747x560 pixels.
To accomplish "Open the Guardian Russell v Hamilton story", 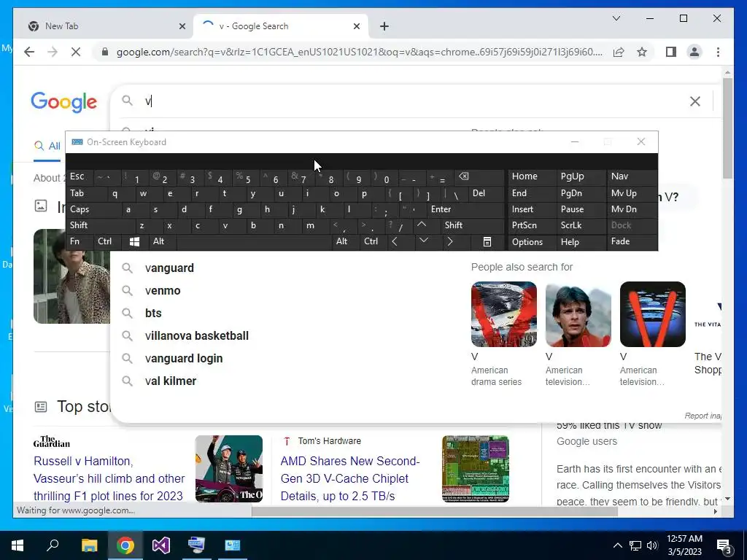I will click(109, 478).
